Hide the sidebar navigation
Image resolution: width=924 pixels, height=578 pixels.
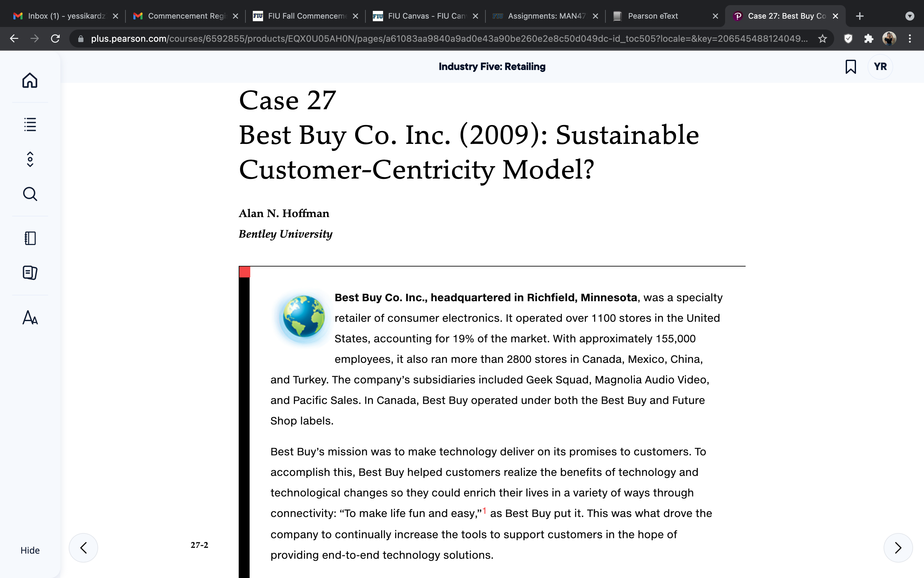click(x=30, y=550)
